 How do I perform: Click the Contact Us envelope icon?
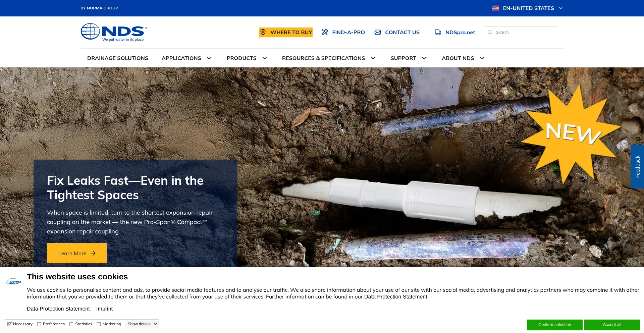378,32
